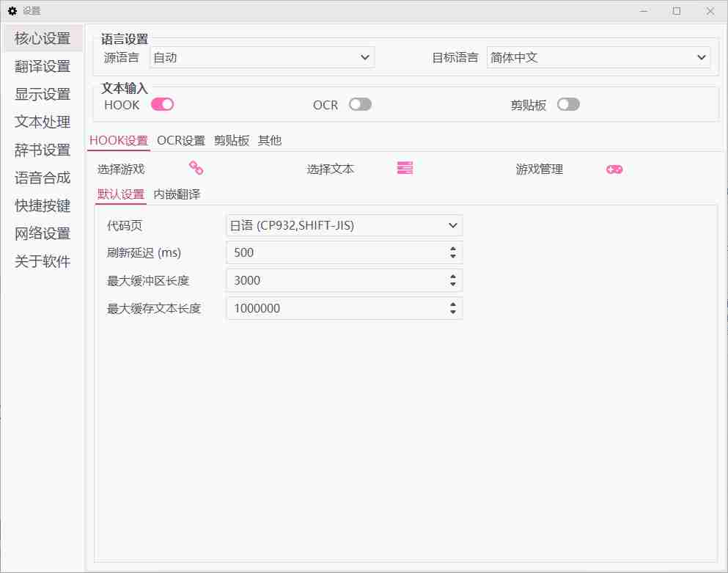728x573 pixels.
Task: Open the 其他 settings tab
Action: 270,139
